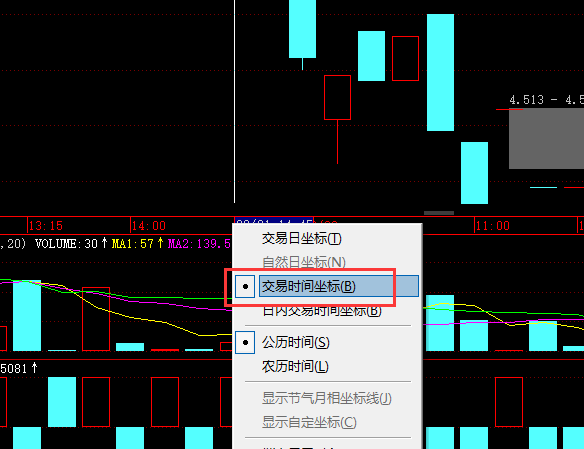Click the MA1: 57 indicator value
The height and width of the screenshot is (449, 584).
(x=133, y=244)
